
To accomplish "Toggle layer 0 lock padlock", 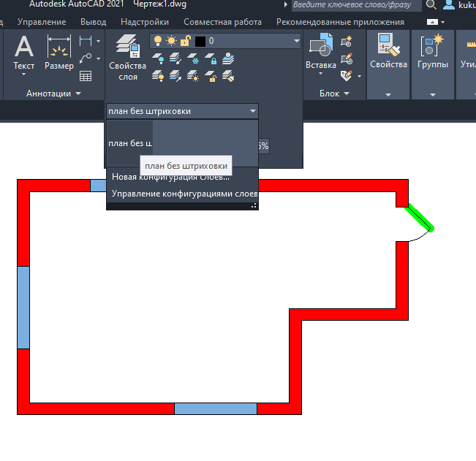I will [x=185, y=41].
